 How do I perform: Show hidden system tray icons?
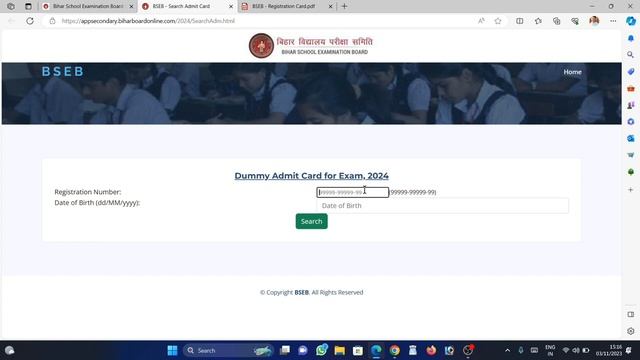(x=507, y=350)
